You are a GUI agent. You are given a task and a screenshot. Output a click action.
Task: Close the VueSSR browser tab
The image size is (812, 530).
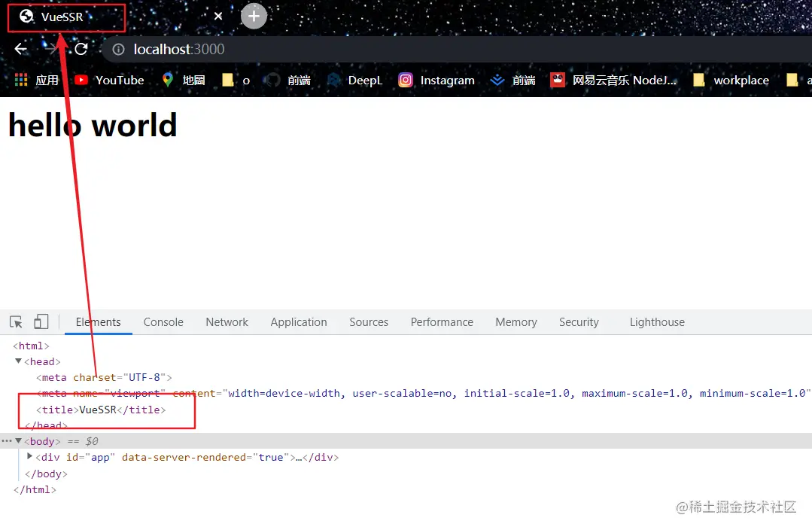[x=218, y=16]
